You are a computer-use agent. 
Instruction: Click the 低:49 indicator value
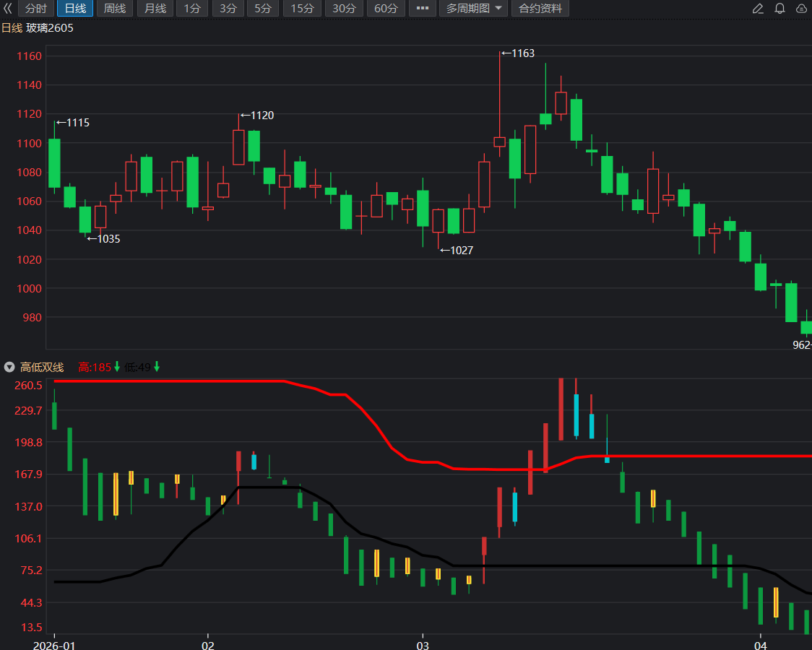tap(137, 368)
